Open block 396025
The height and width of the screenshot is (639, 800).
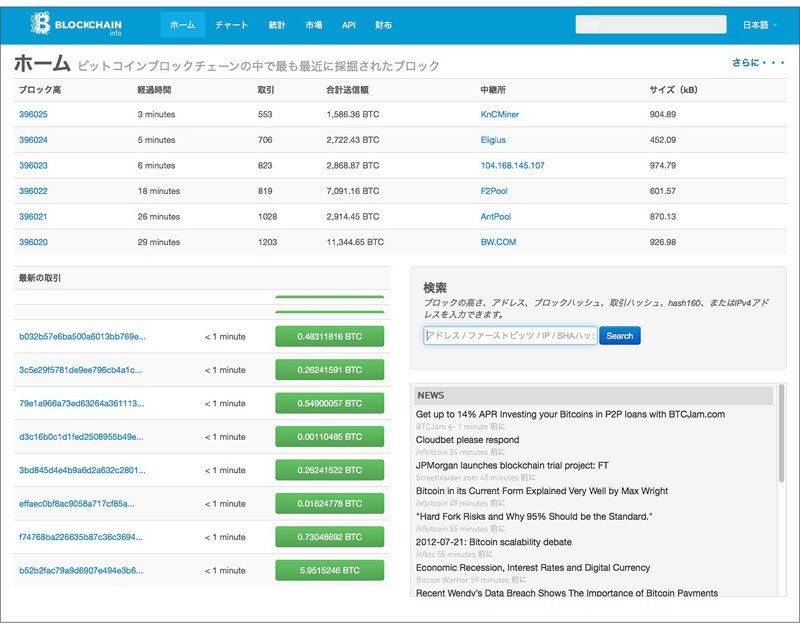[x=33, y=114]
